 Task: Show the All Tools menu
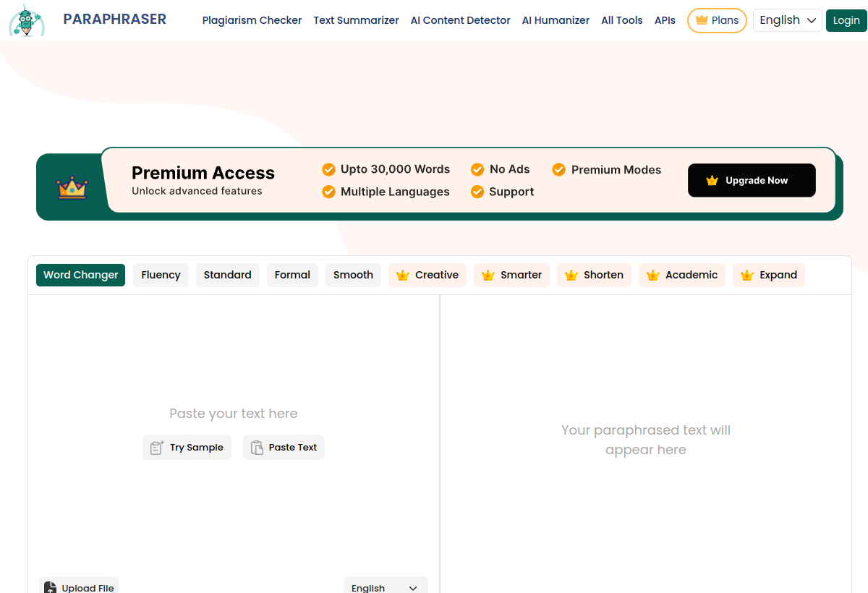(622, 20)
